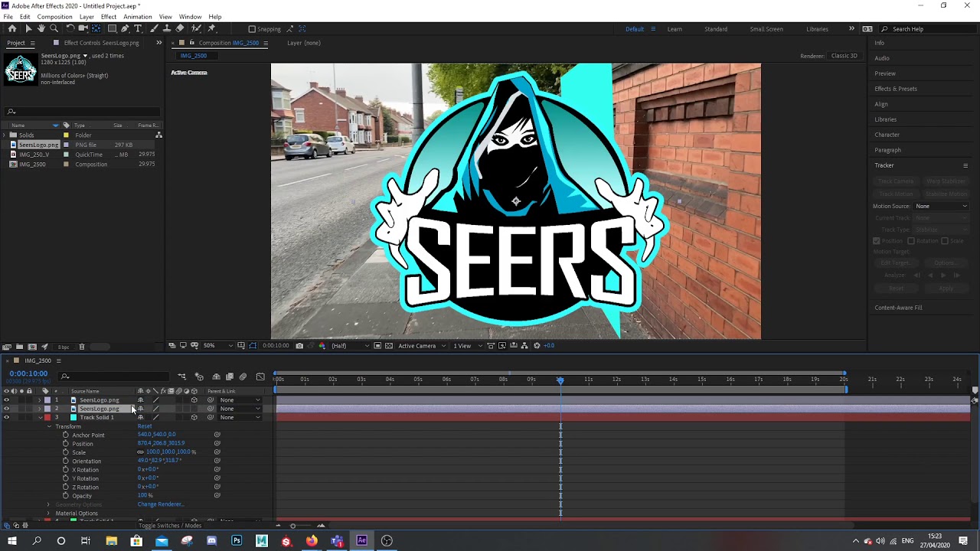Viewport: 980px width, 551px height.
Task: Click the Scale constrain proportions link icon
Action: (140, 452)
